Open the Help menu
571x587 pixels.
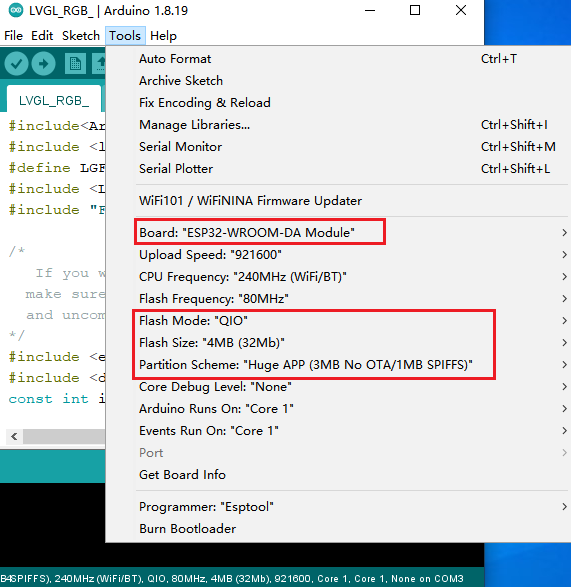(x=163, y=36)
